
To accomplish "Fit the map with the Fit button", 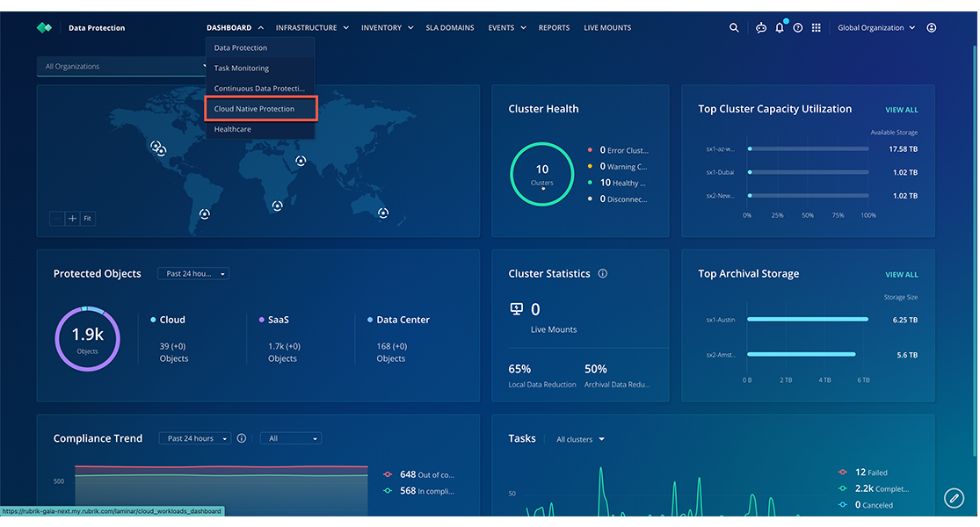I will click(88, 219).
